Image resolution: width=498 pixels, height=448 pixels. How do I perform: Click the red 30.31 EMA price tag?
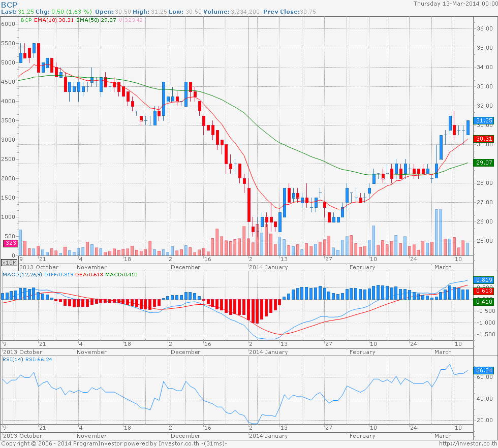click(483, 139)
